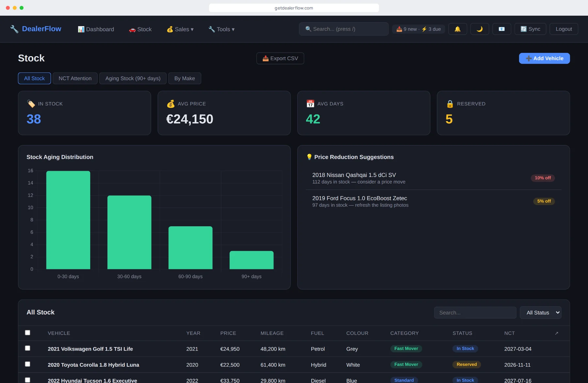
Task: Toggle dark mode moon icon
Action: (x=480, y=29)
